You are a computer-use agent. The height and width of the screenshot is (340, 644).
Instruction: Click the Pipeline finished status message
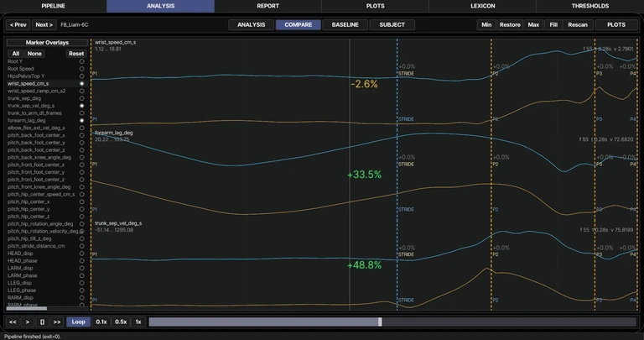(33, 337)
